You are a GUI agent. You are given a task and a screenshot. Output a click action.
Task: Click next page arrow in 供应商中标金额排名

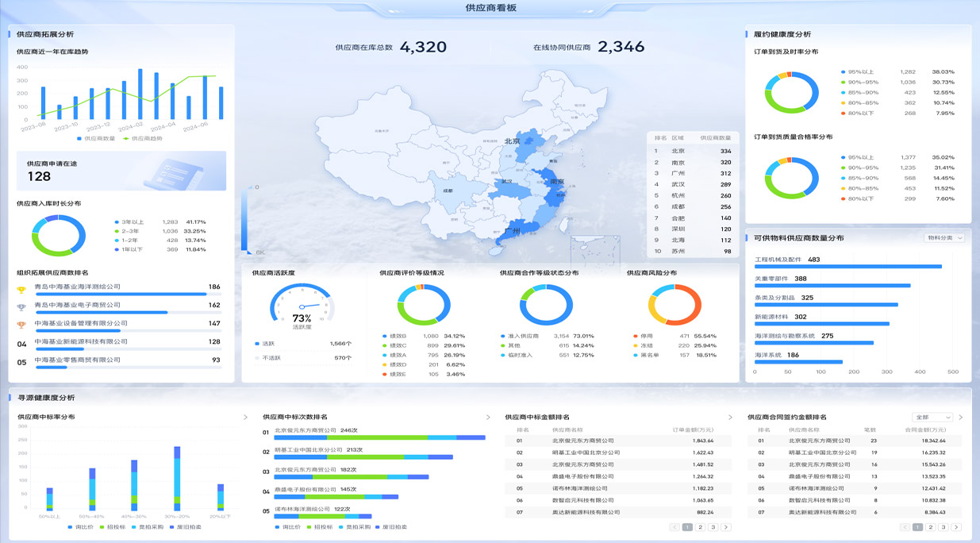[725, 527]
